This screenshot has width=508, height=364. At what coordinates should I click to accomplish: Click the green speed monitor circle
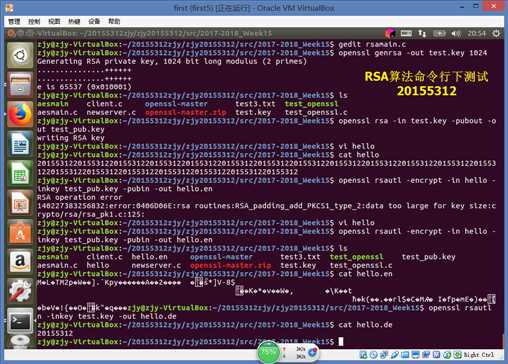[x=269, y=352]
